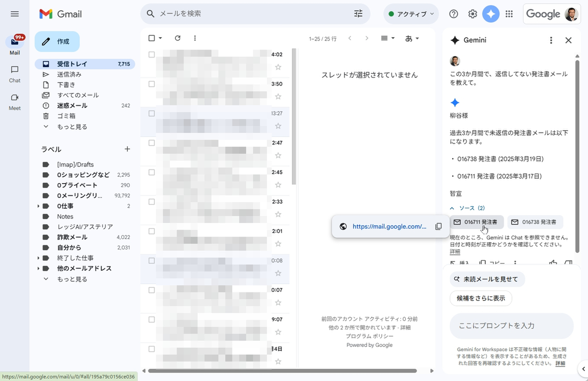
Task: Collapse the ソース (2) section
Action: pyautogui.click(x=467, y=208)
